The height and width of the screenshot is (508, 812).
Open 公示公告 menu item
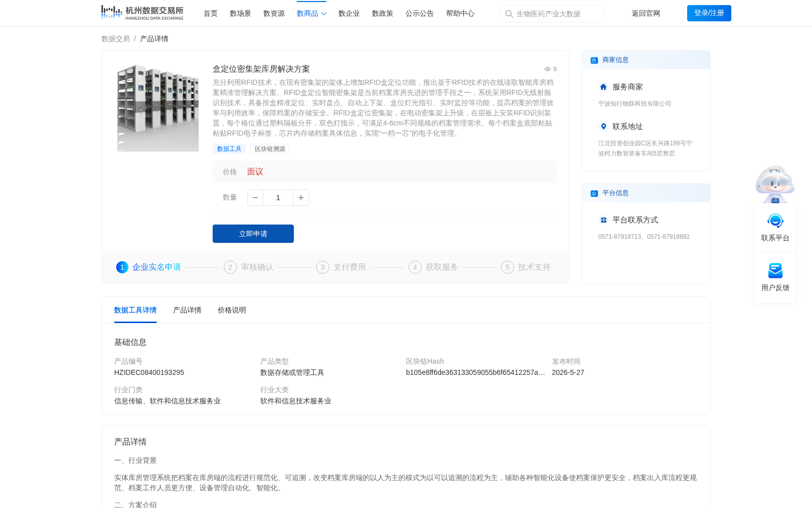click(420, 14)
